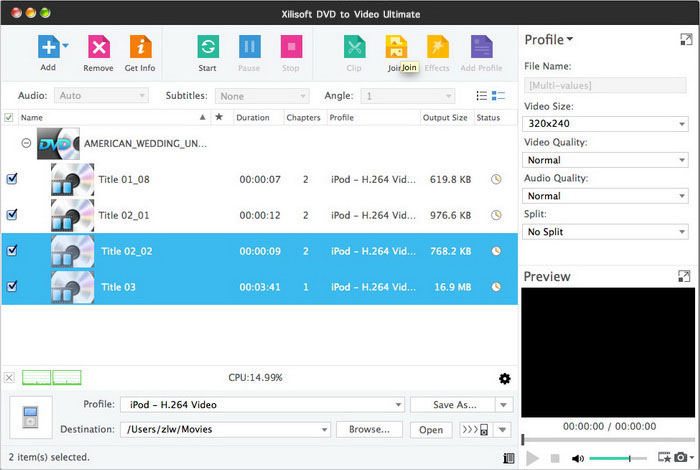Viewport: 700px width, 470px height.
Task: Open the Add button dropdown arrow
Action: click(66, 46)
